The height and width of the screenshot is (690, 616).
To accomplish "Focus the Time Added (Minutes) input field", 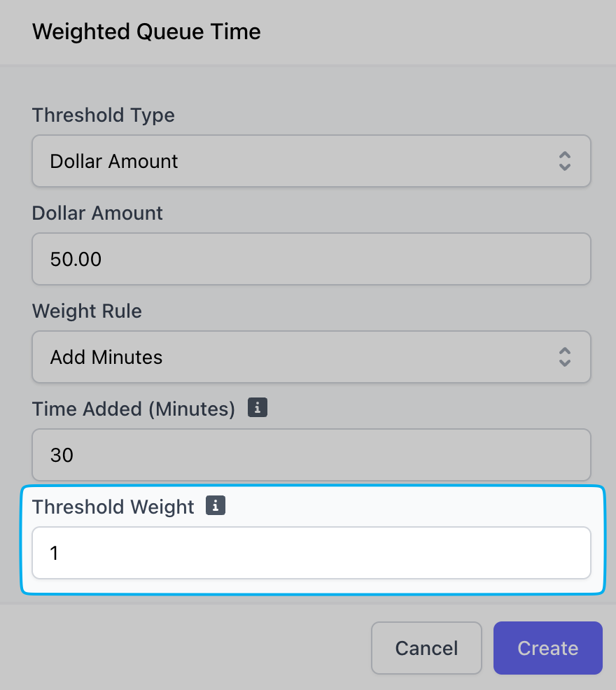I will tap(311, 455).
